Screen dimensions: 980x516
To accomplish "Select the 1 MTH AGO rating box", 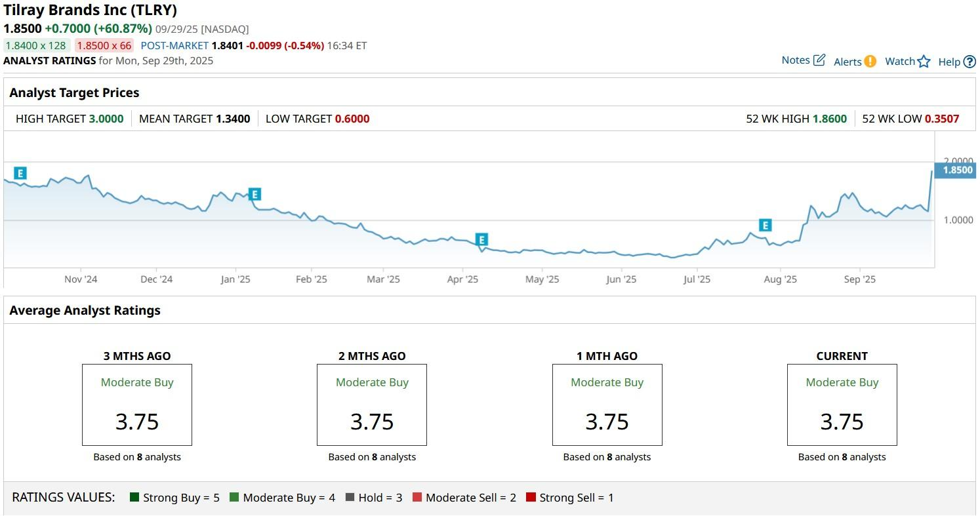I will click(607, 405).
